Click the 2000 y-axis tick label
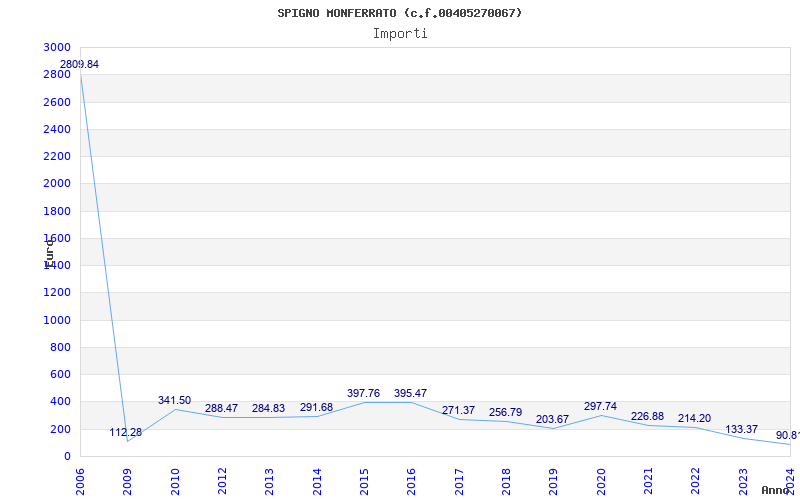800x500 pixels. [57, 184]
